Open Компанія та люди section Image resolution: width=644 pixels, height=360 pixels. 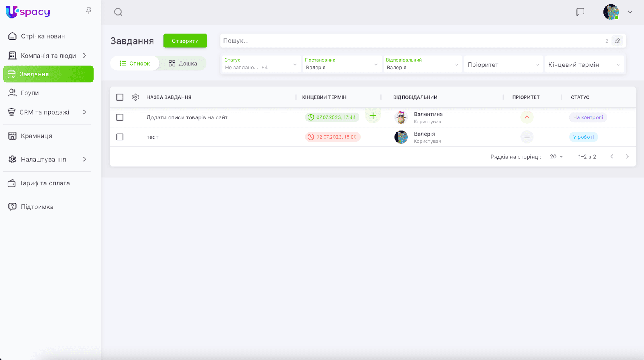point(48,56)
